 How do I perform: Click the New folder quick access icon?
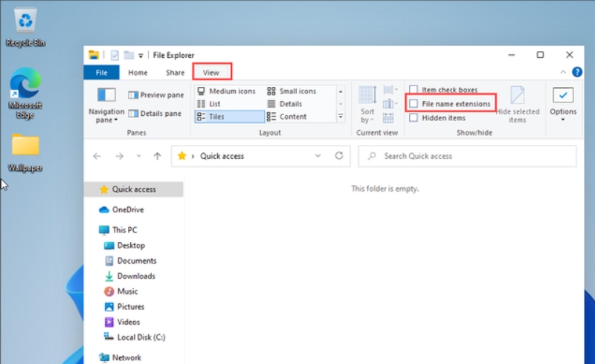[x=129, y=56]
